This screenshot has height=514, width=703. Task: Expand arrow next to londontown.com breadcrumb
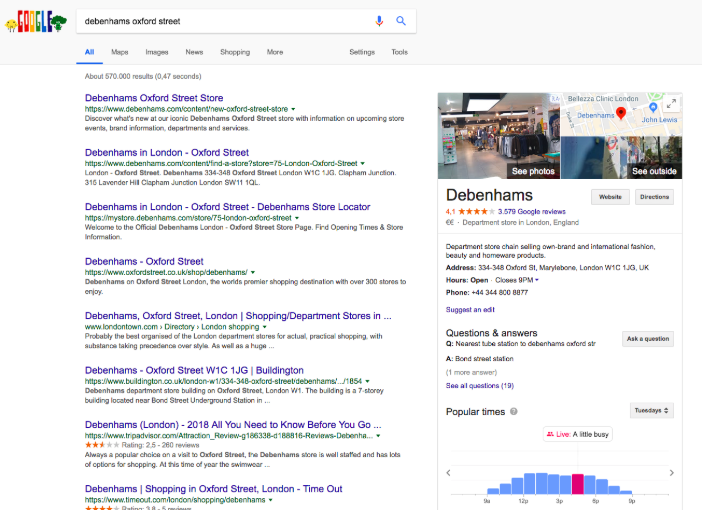pyautogui.click(x=265, y=327)
